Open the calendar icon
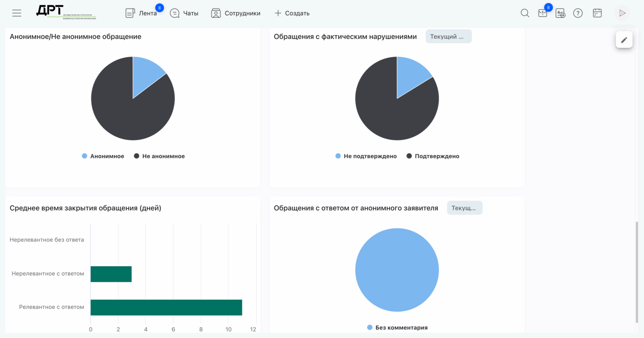 597,13
